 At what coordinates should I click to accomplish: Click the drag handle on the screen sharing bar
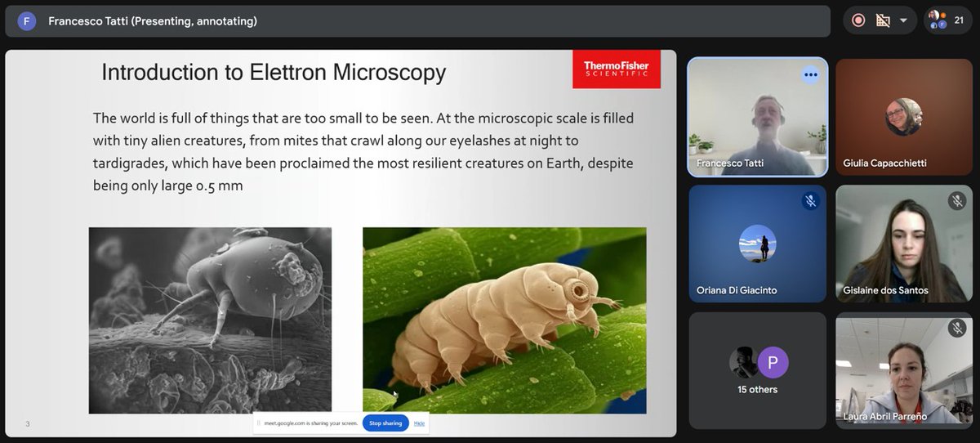tap(257, 423)
